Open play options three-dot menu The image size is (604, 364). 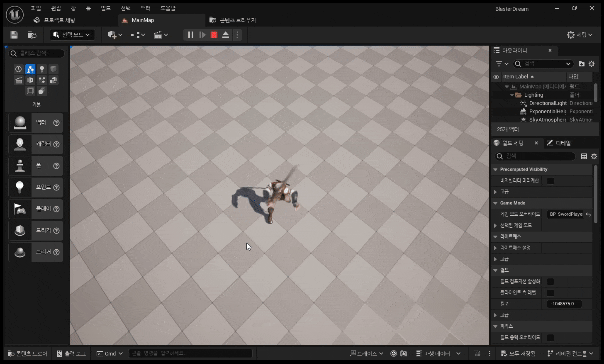click(237, 35)
